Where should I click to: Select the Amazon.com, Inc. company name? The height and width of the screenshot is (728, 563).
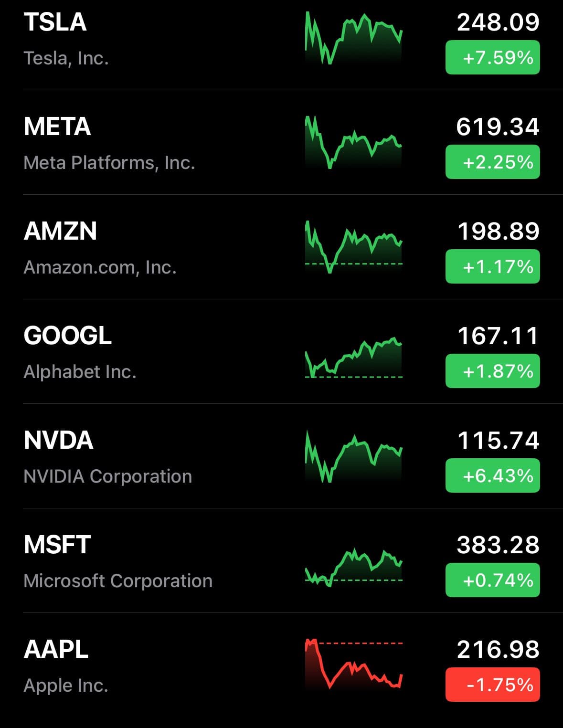(x=100, y=267)
